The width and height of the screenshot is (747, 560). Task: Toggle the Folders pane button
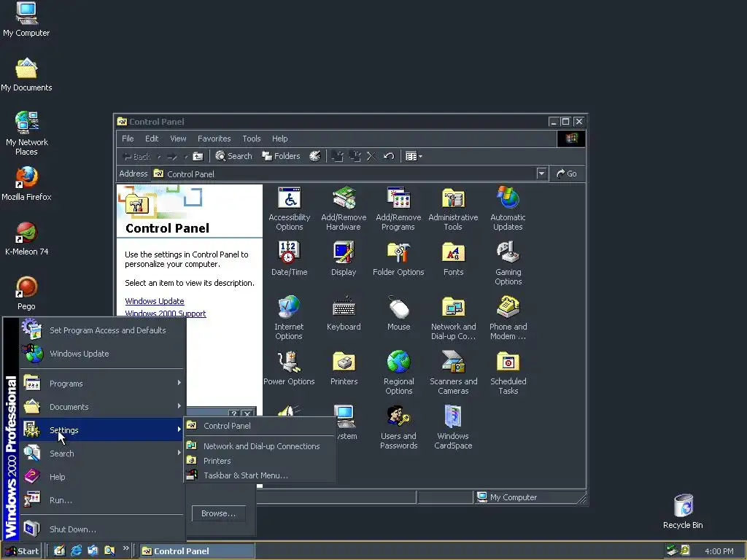coord(281,156)
